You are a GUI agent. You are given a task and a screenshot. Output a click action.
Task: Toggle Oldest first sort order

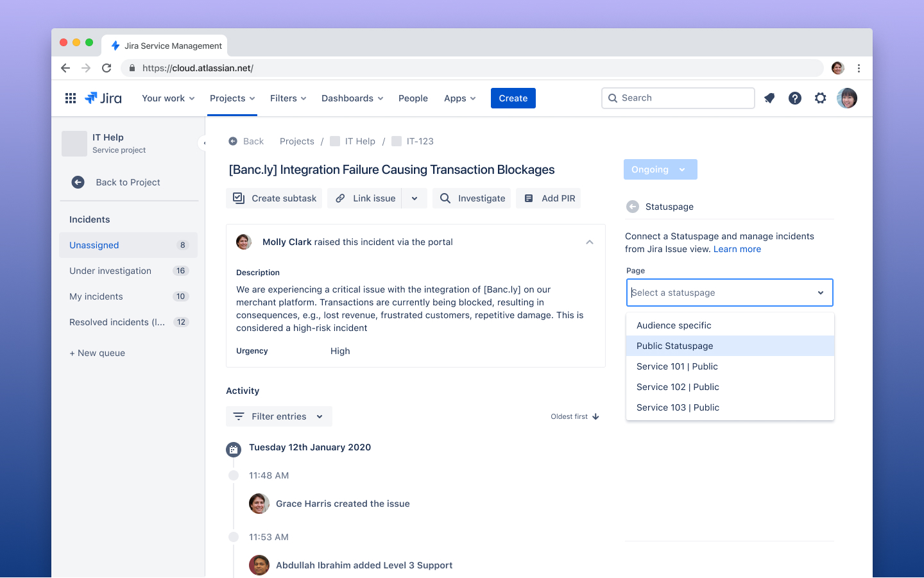pyautogui.click(x=574, y=416)
